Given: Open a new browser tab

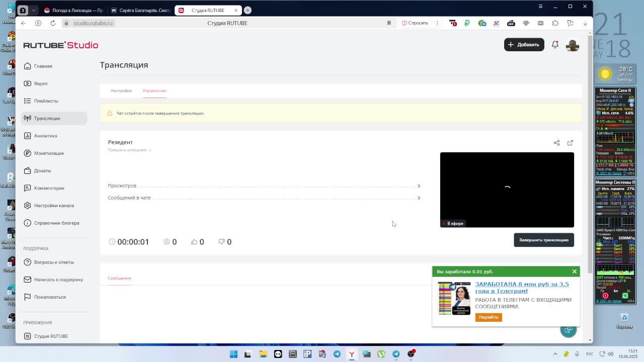Looking at the screenshot, I should point(248,10).
